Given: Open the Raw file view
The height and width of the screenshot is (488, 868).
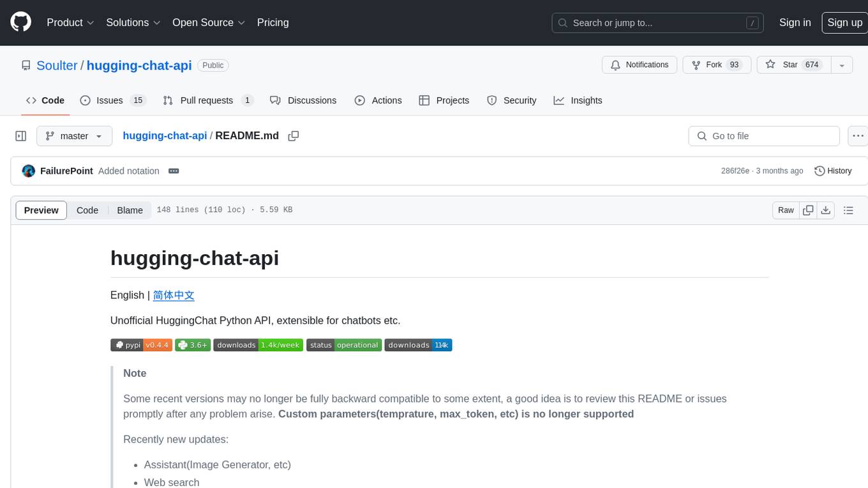Looking at the screenshot, I should 786,210.
